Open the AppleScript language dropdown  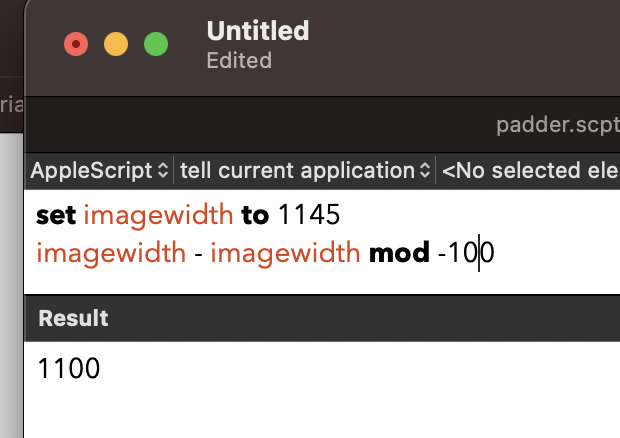pos(100,170)
